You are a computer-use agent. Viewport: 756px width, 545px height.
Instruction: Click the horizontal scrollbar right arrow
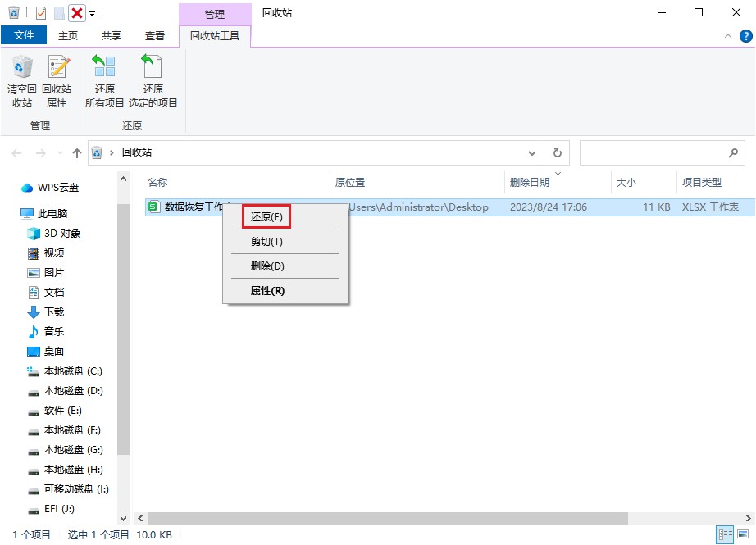pos(749,519)
